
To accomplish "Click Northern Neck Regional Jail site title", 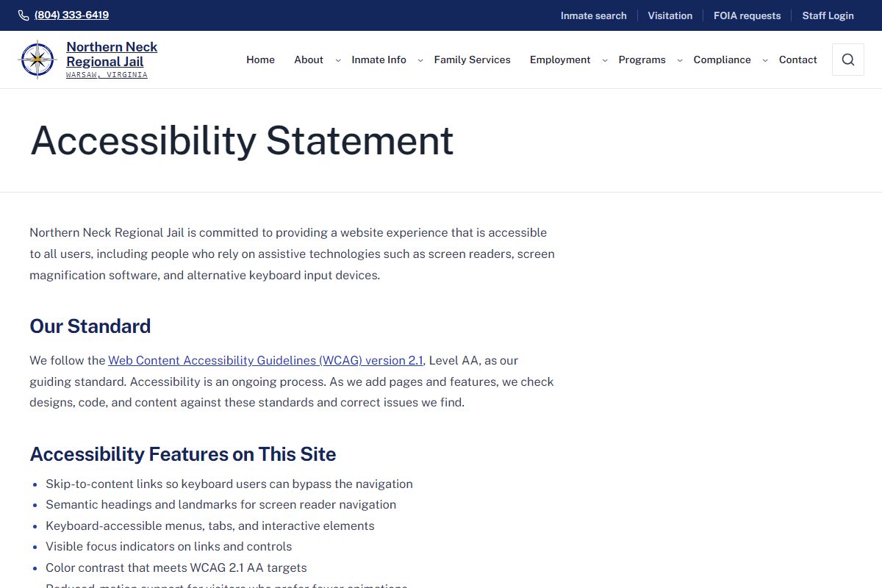I will pyautogui.click(x=112, y=54).
